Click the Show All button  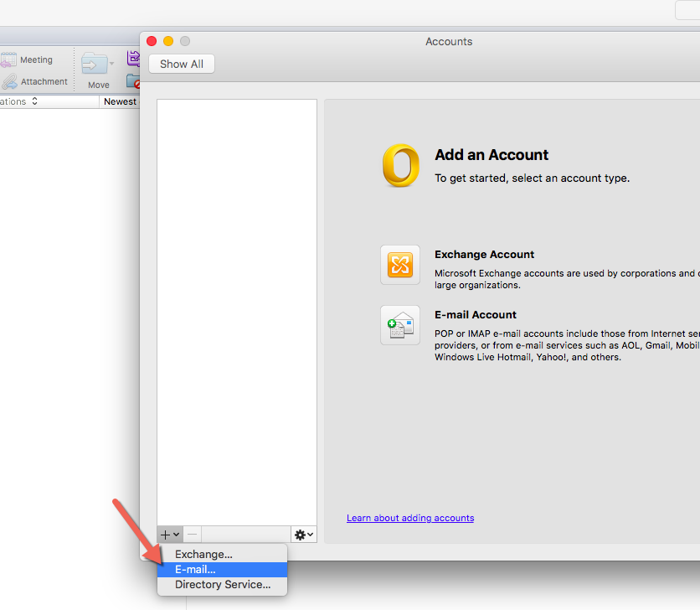(x=181, y=63)
